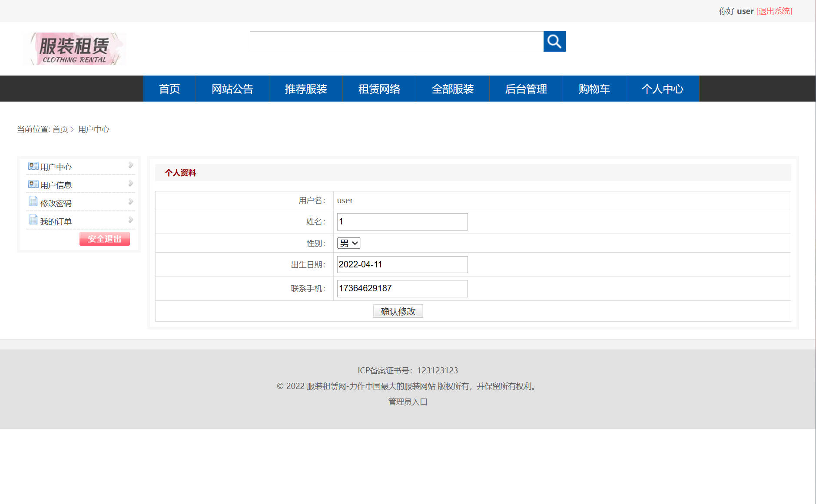Viewport: 816px width, 504px height.
Task: Click the clothing rental logo
Action: 74,48
